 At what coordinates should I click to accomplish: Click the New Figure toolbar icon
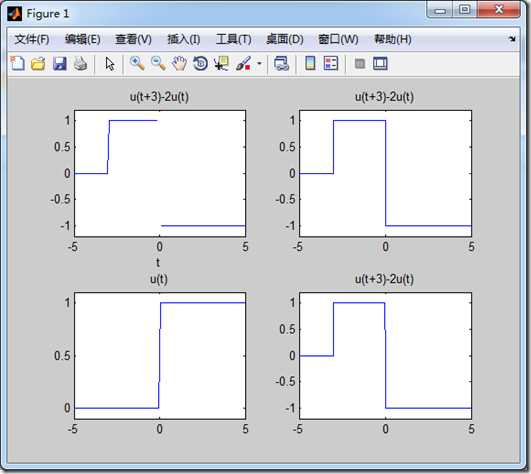coord(17,63)
